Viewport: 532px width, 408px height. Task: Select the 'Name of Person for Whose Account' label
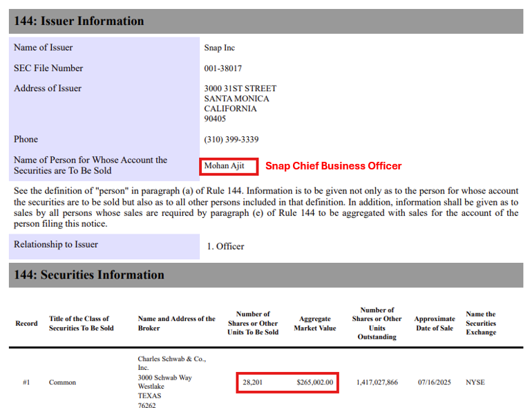91,165
